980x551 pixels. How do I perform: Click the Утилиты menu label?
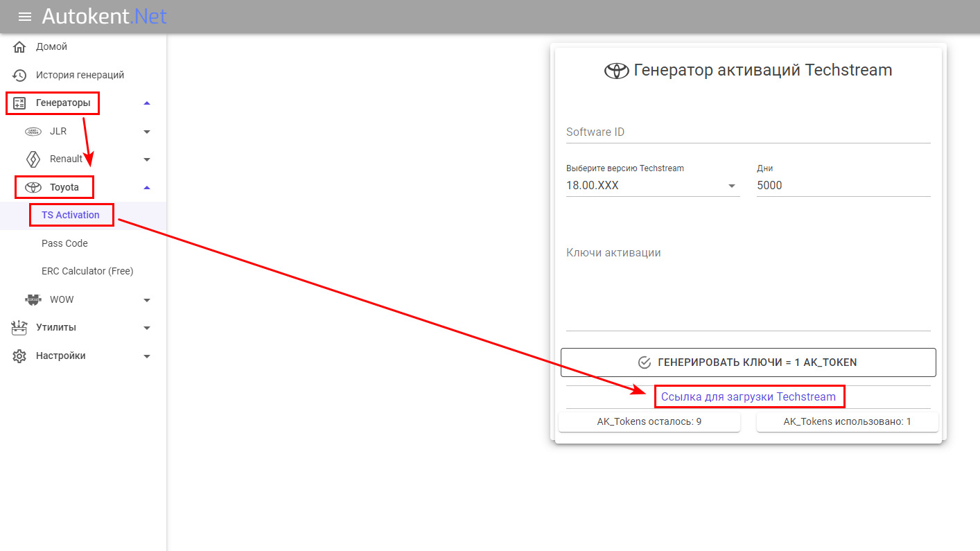[56, 328]
